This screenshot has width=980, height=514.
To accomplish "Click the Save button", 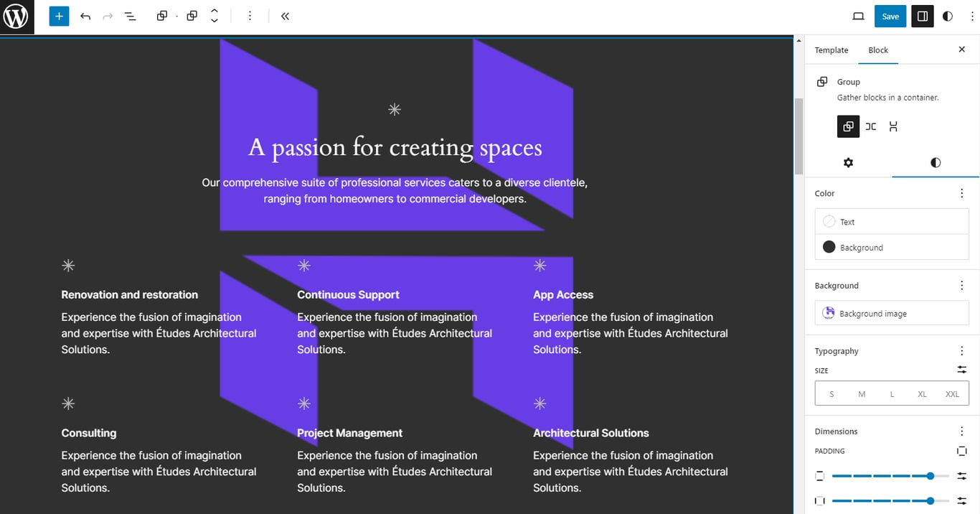I will click(x=890, y=16).
